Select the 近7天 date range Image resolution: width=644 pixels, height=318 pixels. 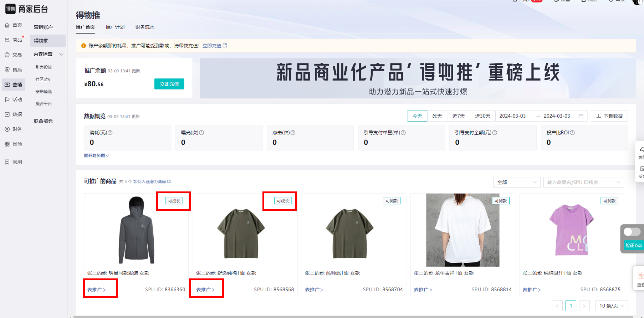pos(459,116)
